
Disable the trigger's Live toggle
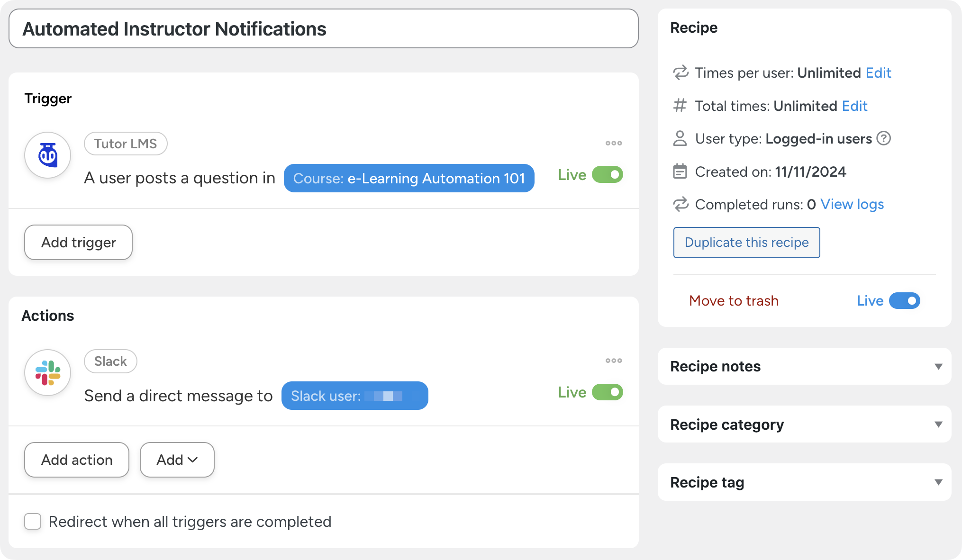pos(608,175)
